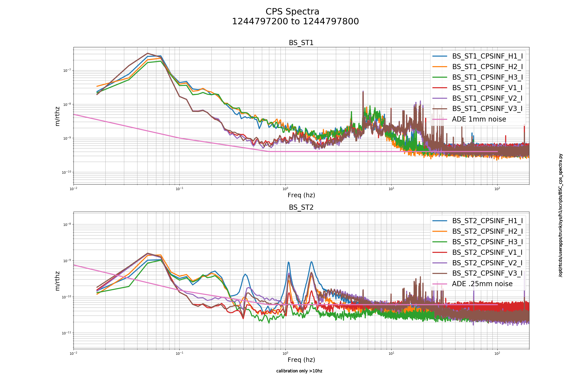Select legend entry BS_ST2_CPSINF_V1_I
This screenshot has width=588, height=392.
click(x=487, y=253)
